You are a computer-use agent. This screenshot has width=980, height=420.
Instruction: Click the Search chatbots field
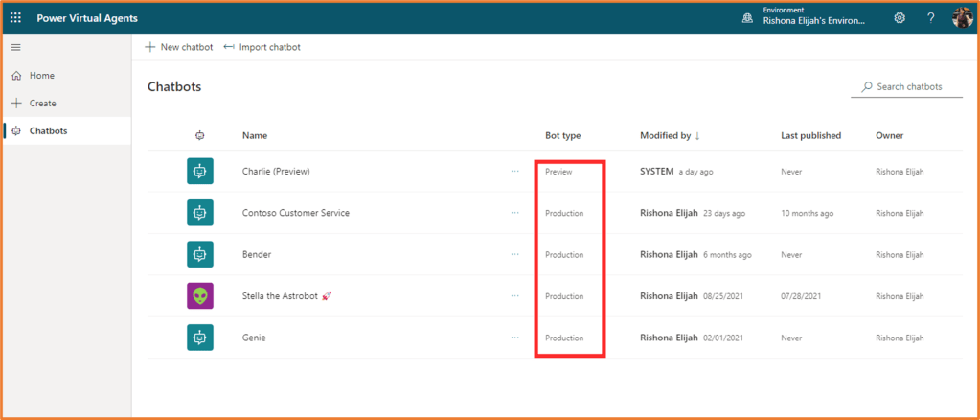pos(908,87)
